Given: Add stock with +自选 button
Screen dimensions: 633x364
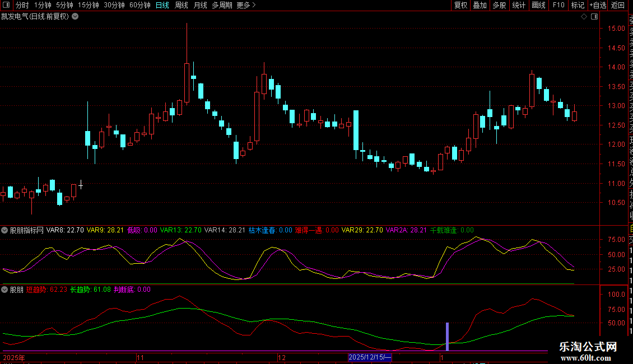Looking at the screenshot, I should (597, 5).
